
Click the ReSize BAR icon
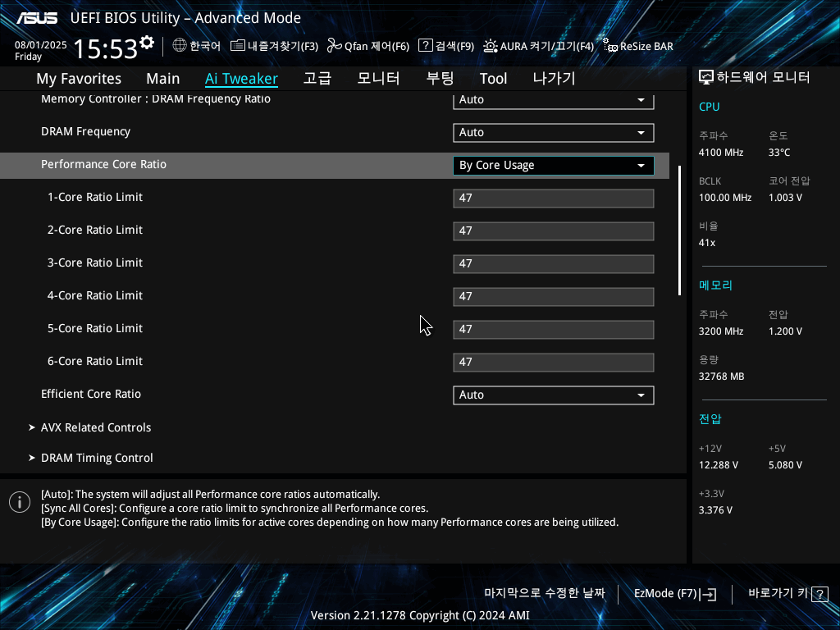610,46
